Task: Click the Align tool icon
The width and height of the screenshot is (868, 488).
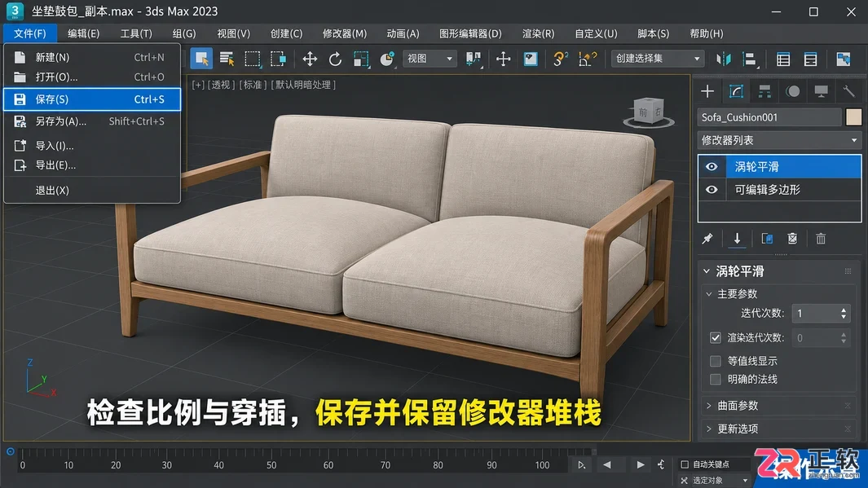Action: point(750,59)
